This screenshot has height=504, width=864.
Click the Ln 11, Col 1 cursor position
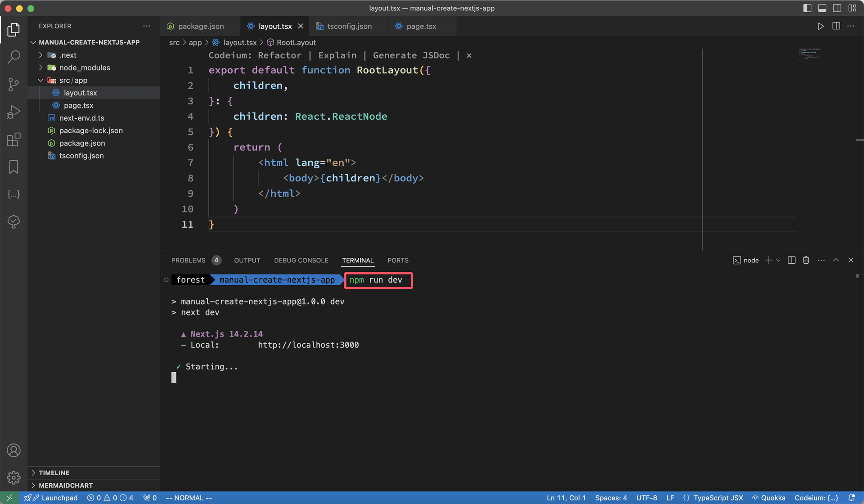tap(566, 498)
